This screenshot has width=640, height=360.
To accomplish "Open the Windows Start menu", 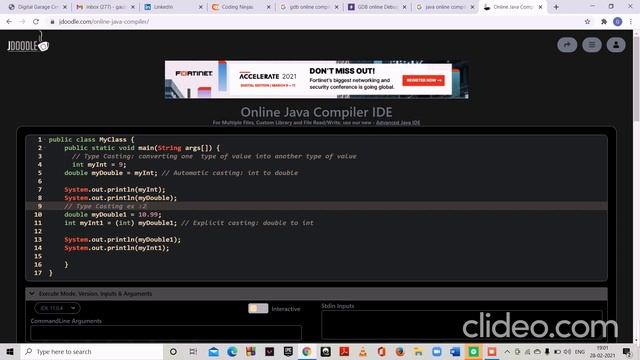I will (10, 351).
